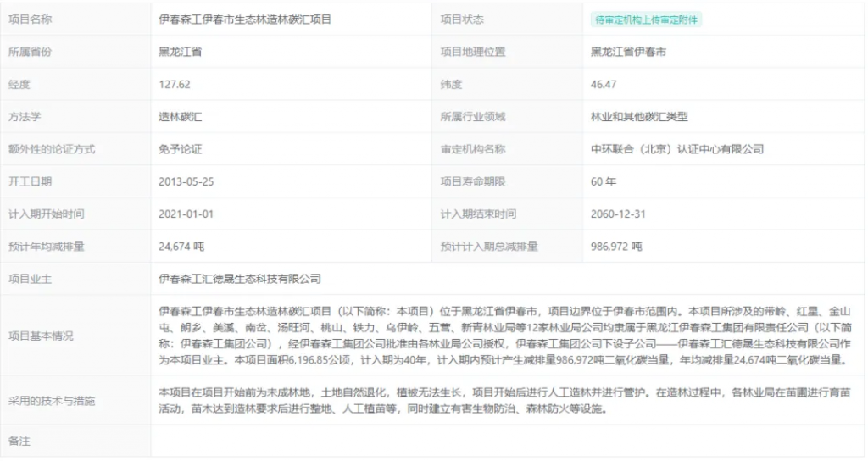Viewport: 868px width, 461px height.
Task: Click the industry value 林业和其他碳汇类型
Action: pyautogui.click(x=639, y=117)
